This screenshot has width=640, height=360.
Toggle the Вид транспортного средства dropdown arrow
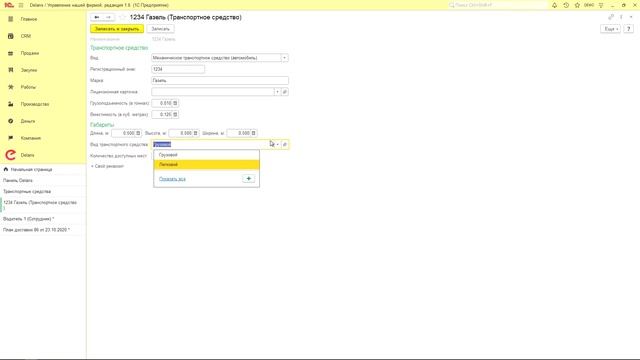pyautogui.click(x=278, y=144)
